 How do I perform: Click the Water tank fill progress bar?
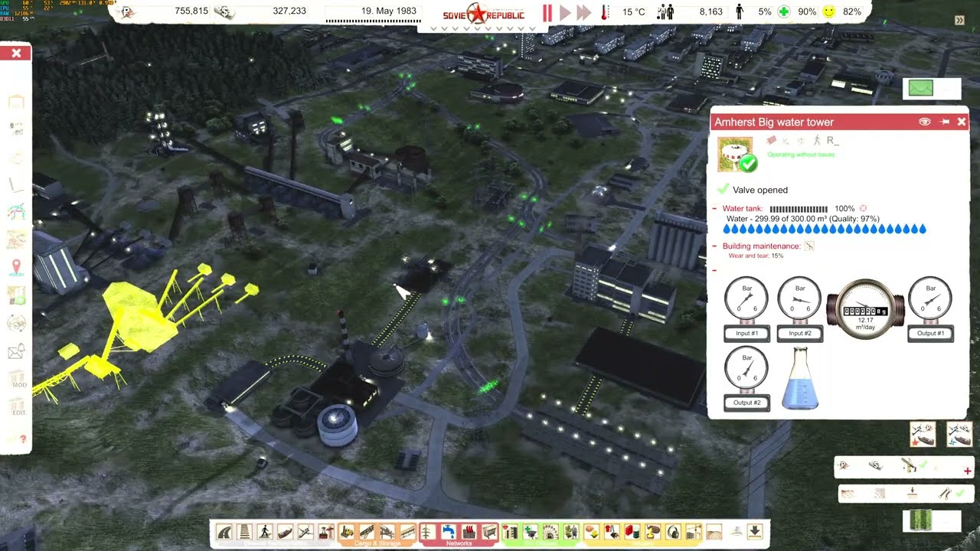click(799, 209)
